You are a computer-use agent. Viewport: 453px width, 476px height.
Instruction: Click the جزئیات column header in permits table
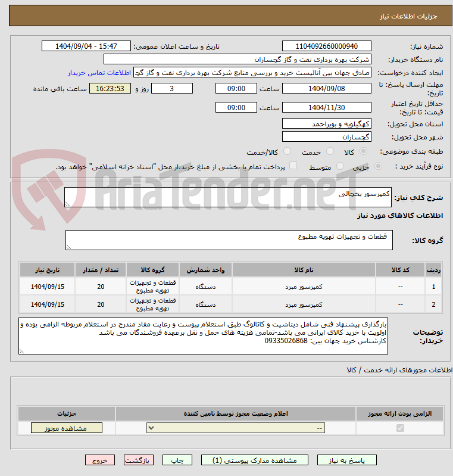coord(67,414)
